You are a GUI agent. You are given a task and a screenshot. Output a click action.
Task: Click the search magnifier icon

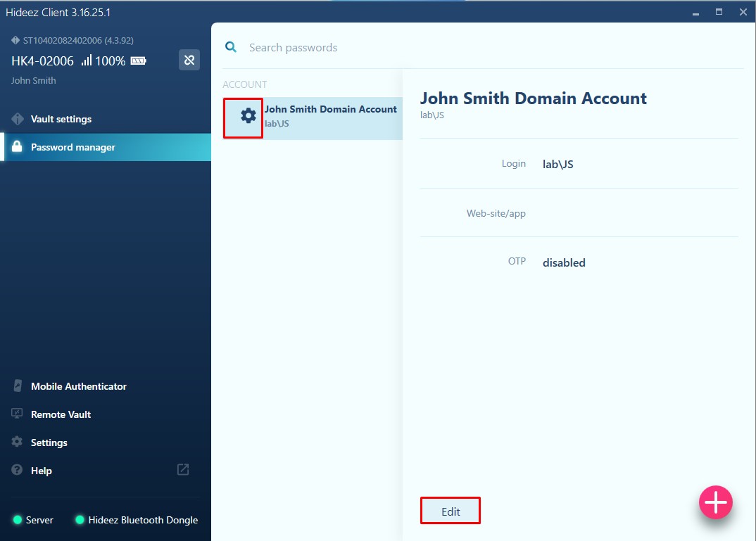click(231, 47)
